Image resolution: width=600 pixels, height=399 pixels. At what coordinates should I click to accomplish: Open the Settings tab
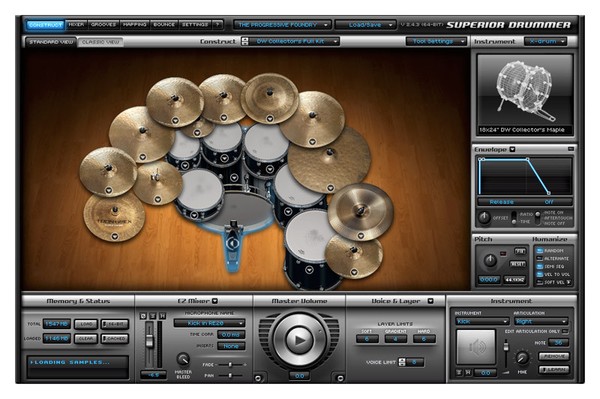195,25
